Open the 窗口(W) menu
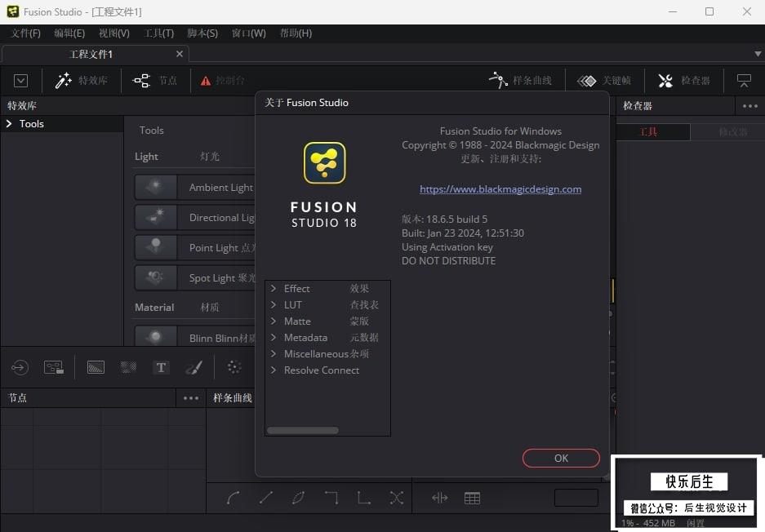The width and height of the screenshot is (765, 532). tap(249, 33)
